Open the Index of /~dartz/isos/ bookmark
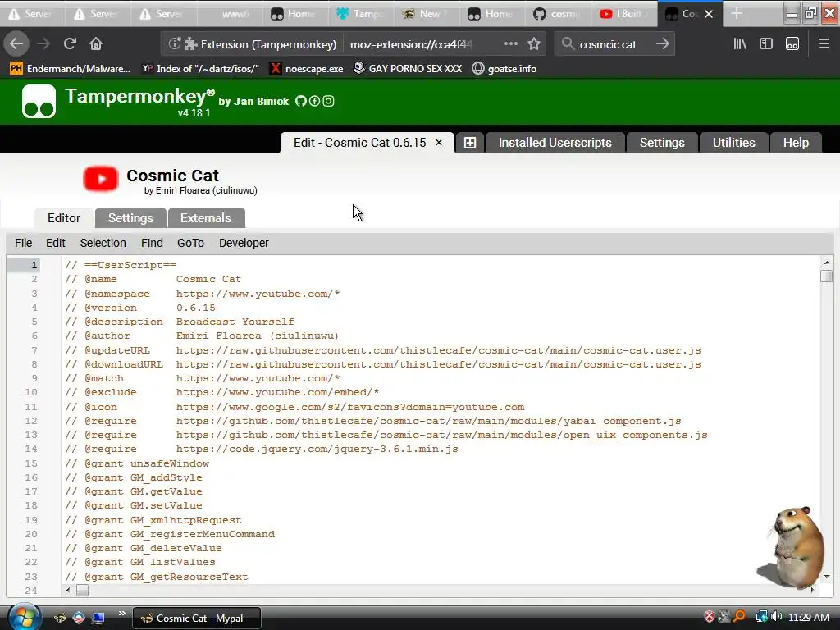 point(200,69)
